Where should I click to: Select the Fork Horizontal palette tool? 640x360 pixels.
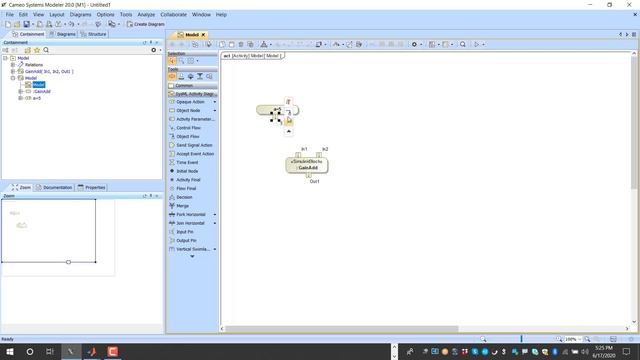pyautogui.click(x=191, y=214)
